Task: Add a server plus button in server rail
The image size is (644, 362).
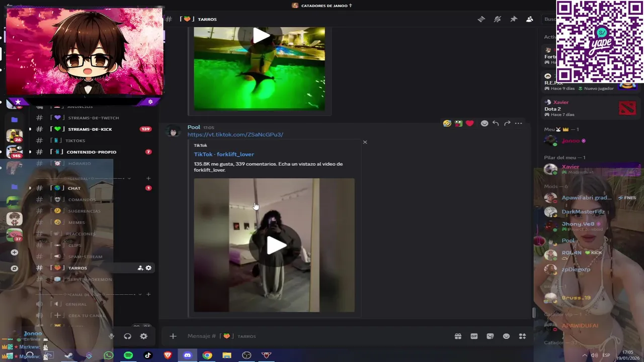Action: coord(14,252)
